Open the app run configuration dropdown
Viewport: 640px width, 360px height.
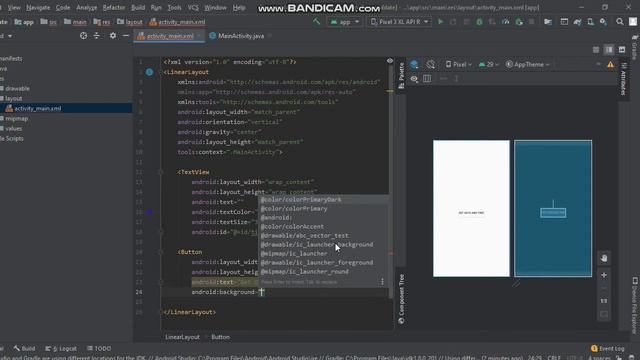point(344,22)
